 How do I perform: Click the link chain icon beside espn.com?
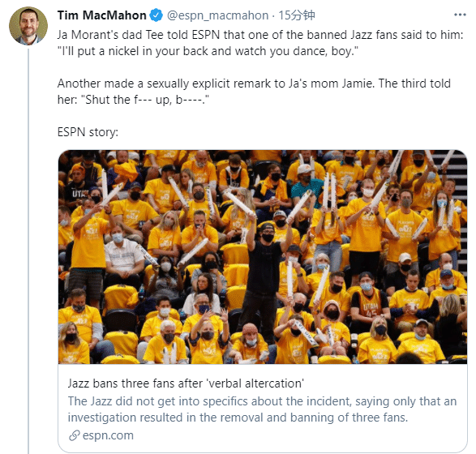(x=74, y=435)
